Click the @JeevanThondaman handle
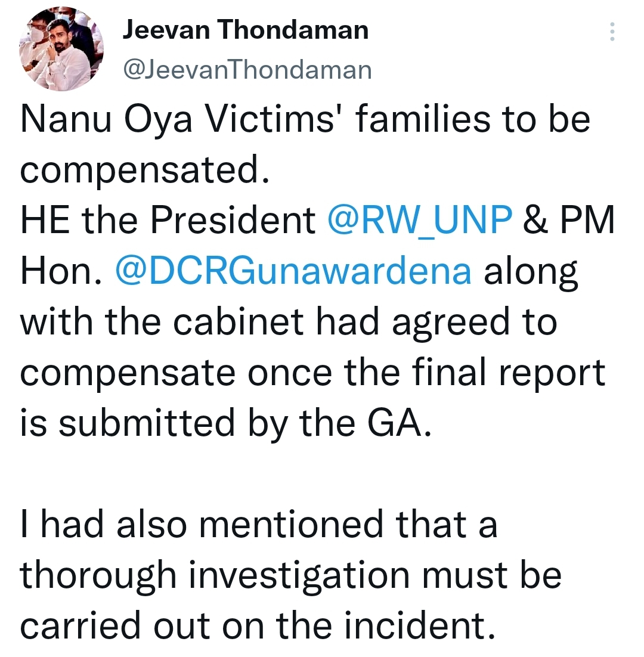The width and height of the screenshot is (644, 657). [247, 70]
